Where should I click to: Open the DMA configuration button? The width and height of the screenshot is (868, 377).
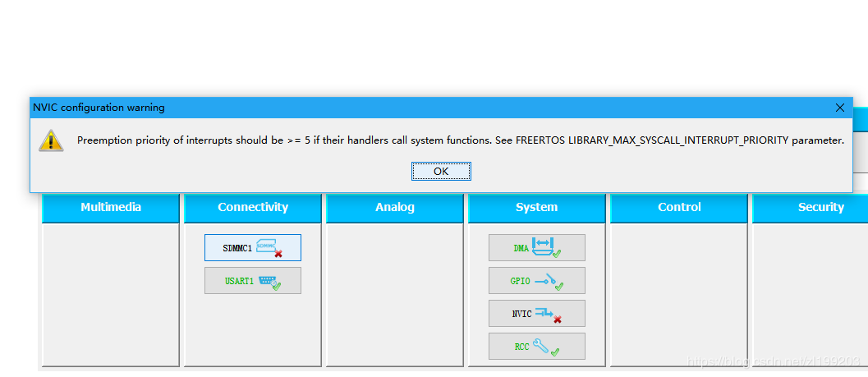coord(536,247)
